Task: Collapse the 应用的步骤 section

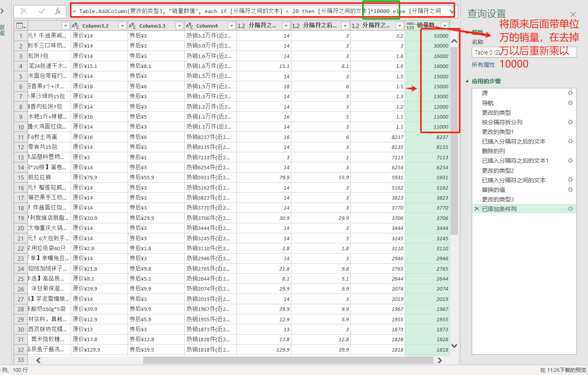Action: coord(467,81)
